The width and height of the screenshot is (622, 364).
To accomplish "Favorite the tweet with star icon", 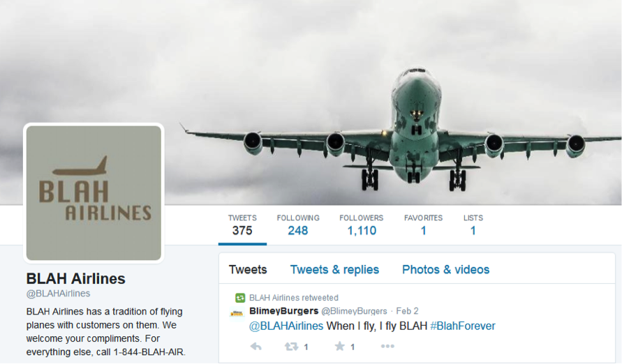I will 339,347.
